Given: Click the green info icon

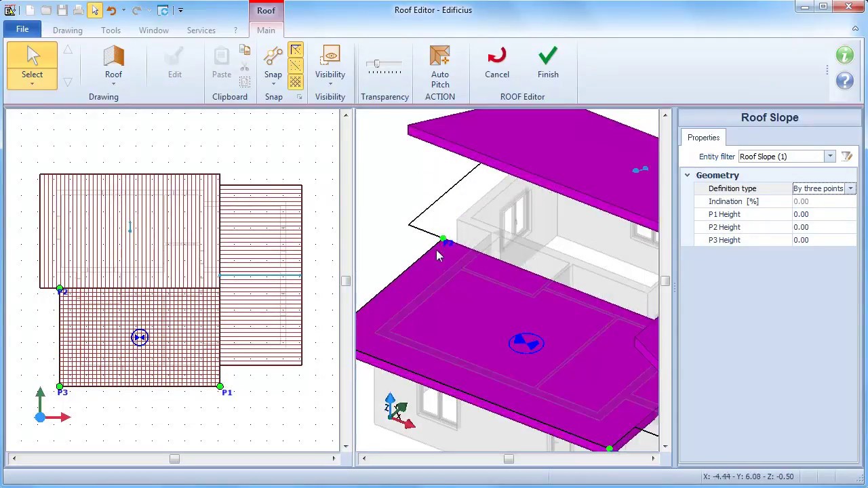Looking at the screenshot, I should pyautogui.click(x=845, y=56).
